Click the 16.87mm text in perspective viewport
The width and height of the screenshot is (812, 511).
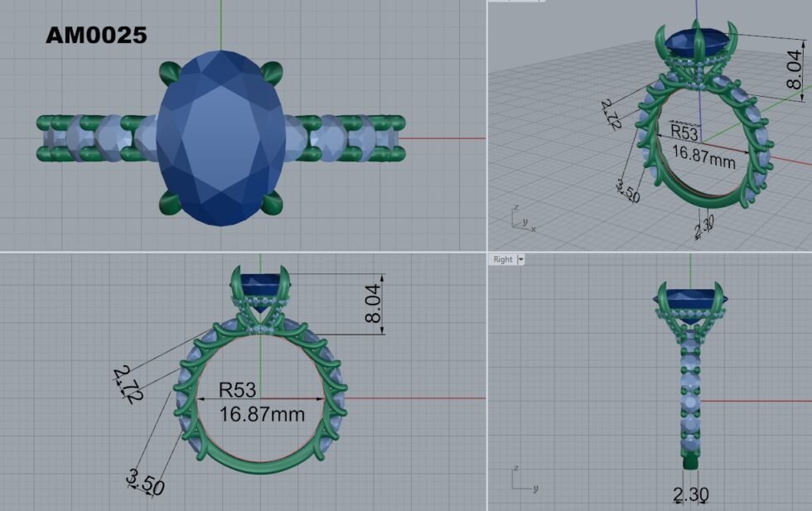click(703, 156)
